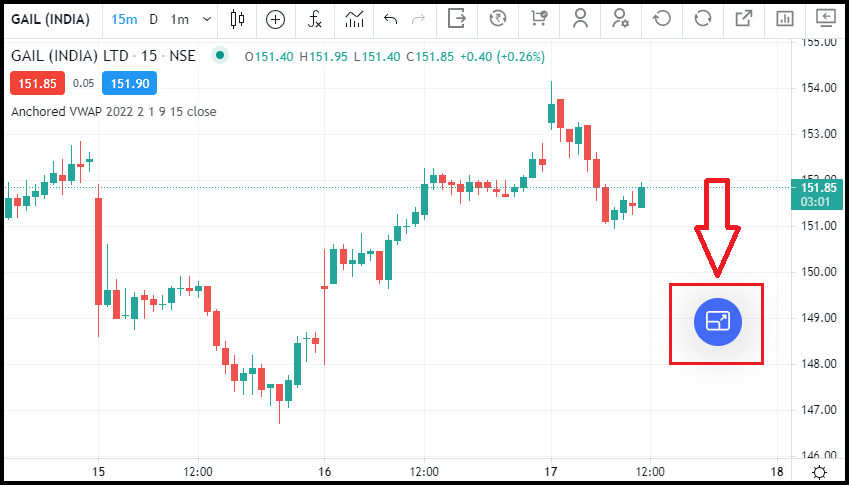Viewport: 849px width, 485px height.
Task: Click the spread value 0.05
Action: tap(83, 83)
